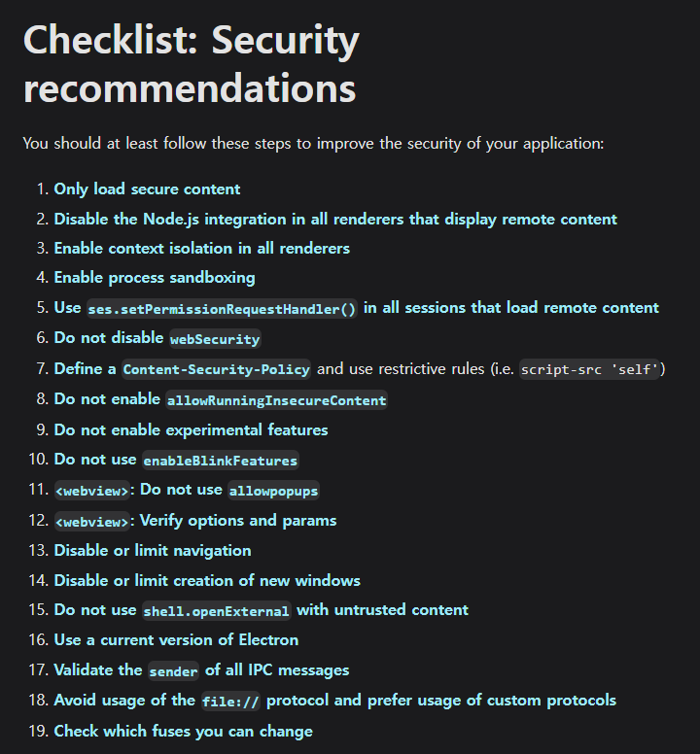Click the enableBlinkFeatures link
Screen dimensions: 700x754
click(221, 461)
